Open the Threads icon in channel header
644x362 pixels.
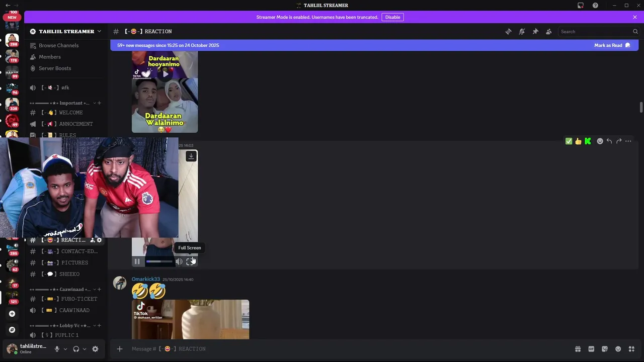point(508,31)
